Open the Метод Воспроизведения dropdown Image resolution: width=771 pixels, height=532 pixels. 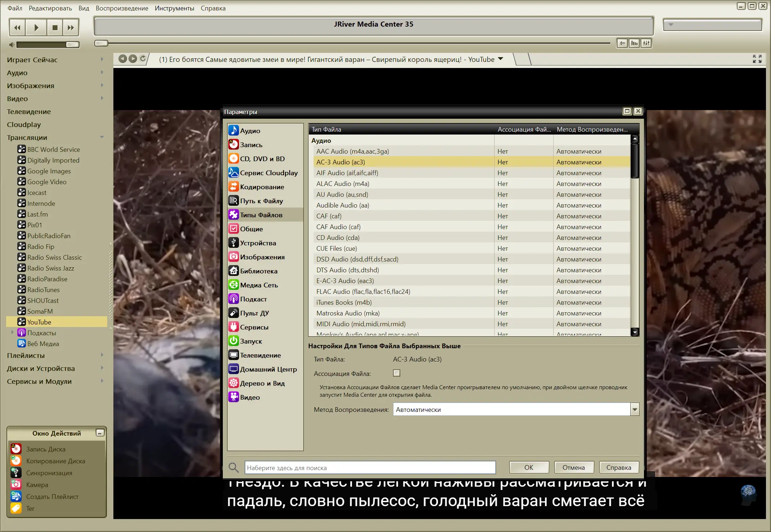tap(635, 409)
